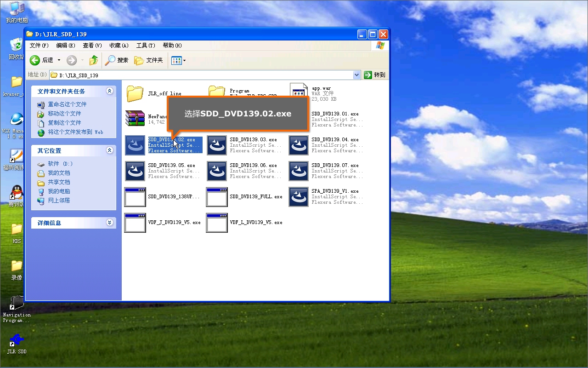Image resolution: width=588 pixels, height=368 pixels.
Task: Select the SDD_DVD139.07.exe installer icon
Action: tap(299, 171)
